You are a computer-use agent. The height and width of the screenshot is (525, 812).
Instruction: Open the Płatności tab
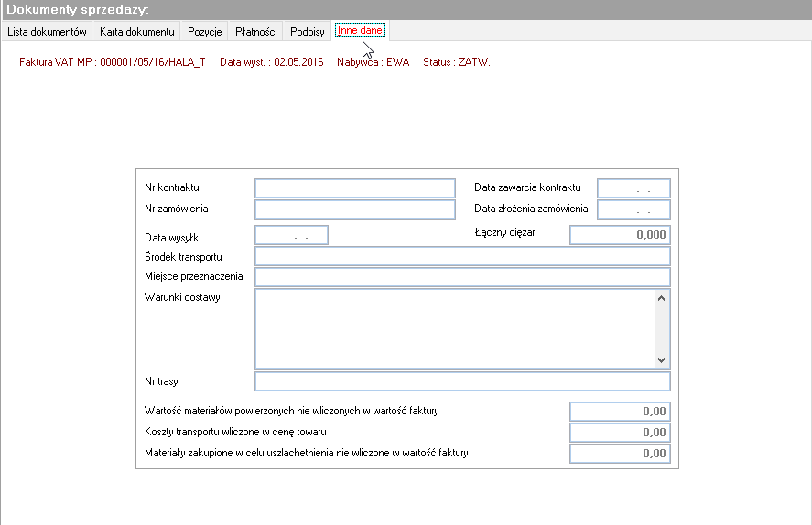(255, 31)
